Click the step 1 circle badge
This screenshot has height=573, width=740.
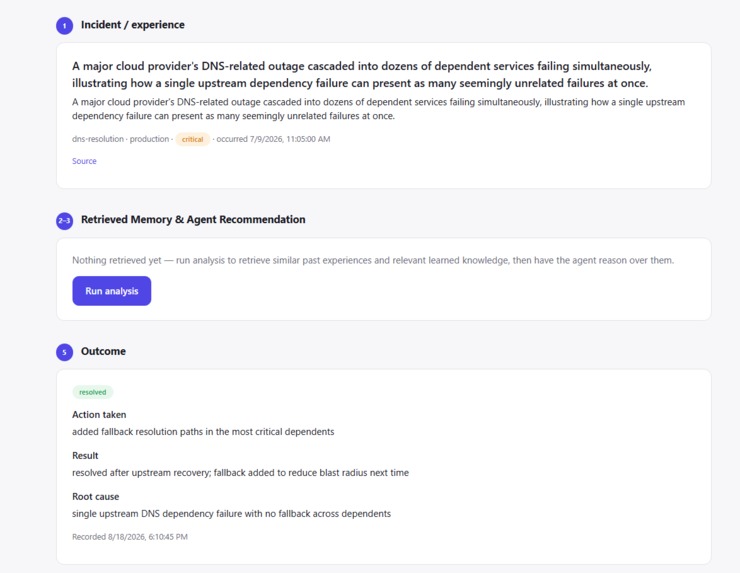click(65, 25)
